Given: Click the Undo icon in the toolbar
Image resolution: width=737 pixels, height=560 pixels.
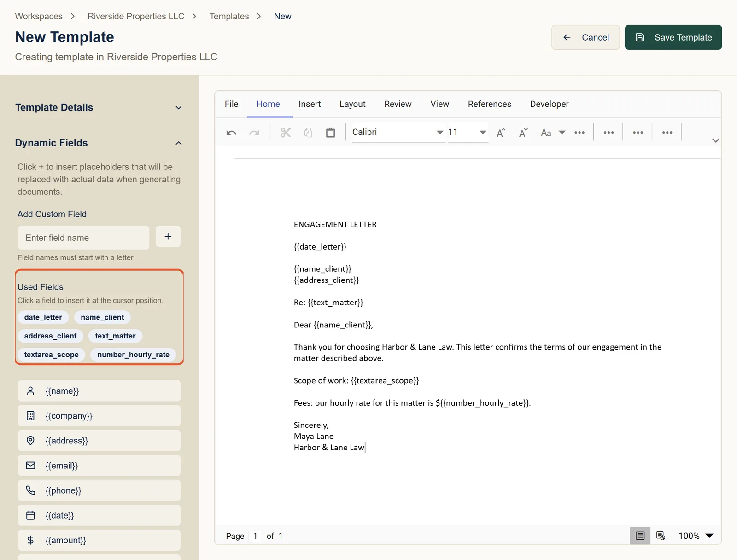Looking at the screenshot, I should click(x=231, y=133).
